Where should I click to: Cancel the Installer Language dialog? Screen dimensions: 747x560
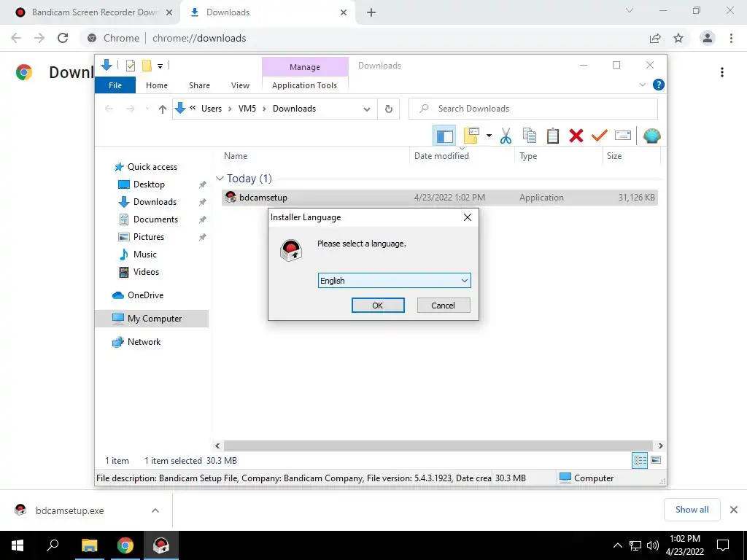coord(443,306)
